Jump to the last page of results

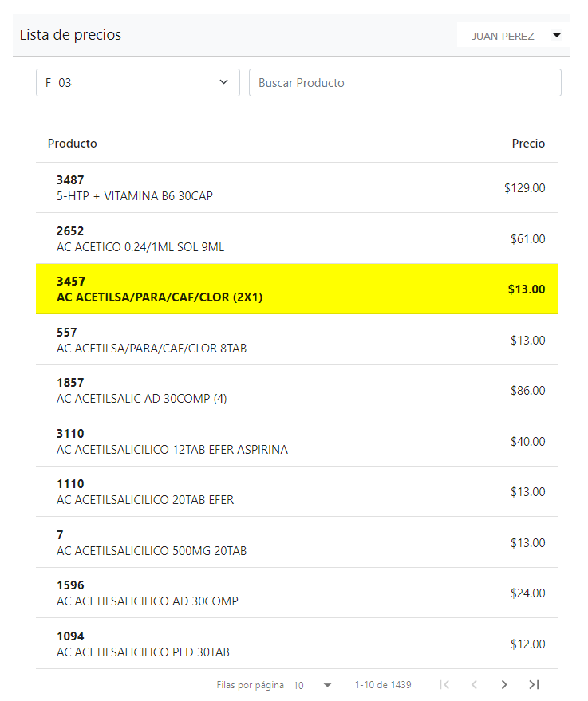click(535, 684)
